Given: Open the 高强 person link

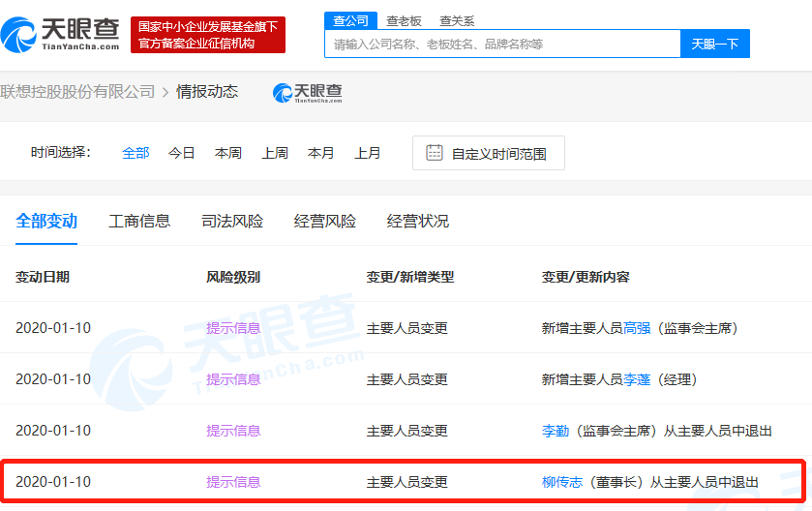Looking at the screenshot, I should pos(637,328).
